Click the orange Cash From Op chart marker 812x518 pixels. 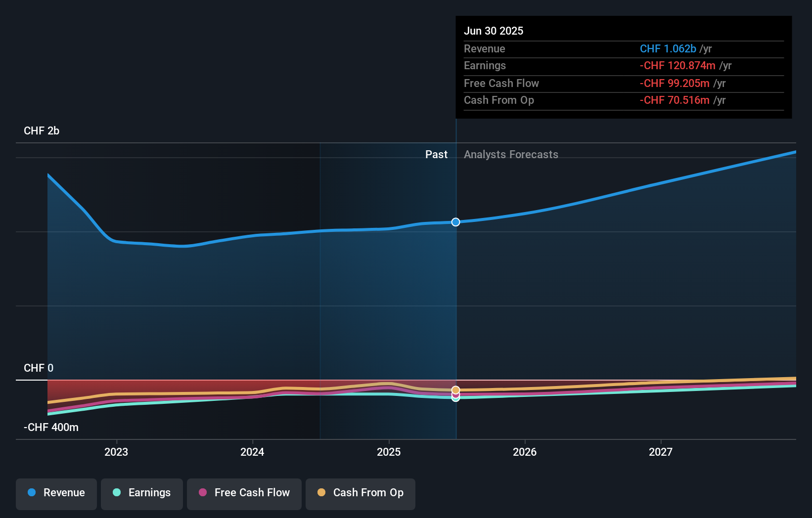click(x=455, y=390)
